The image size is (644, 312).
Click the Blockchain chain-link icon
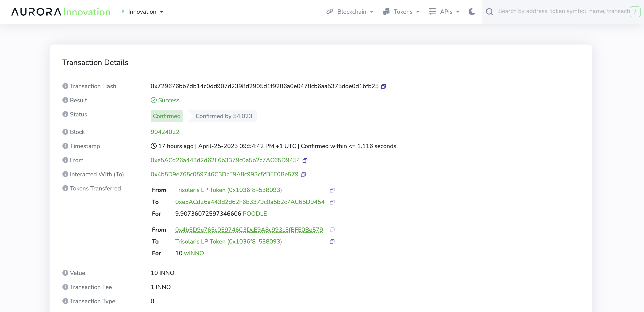click(x=330, y=12)
